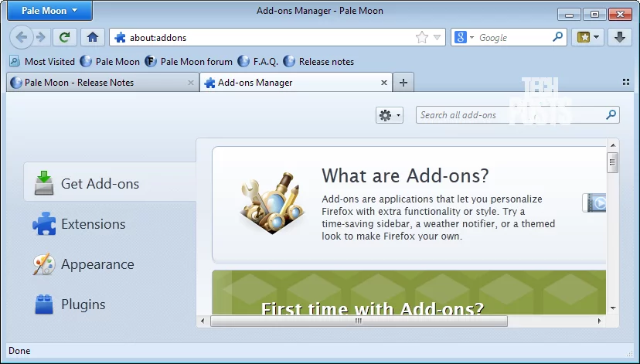Open the Bookmarks menu button
The width and height of the screenshot is (640, 364).
(587, 38)
